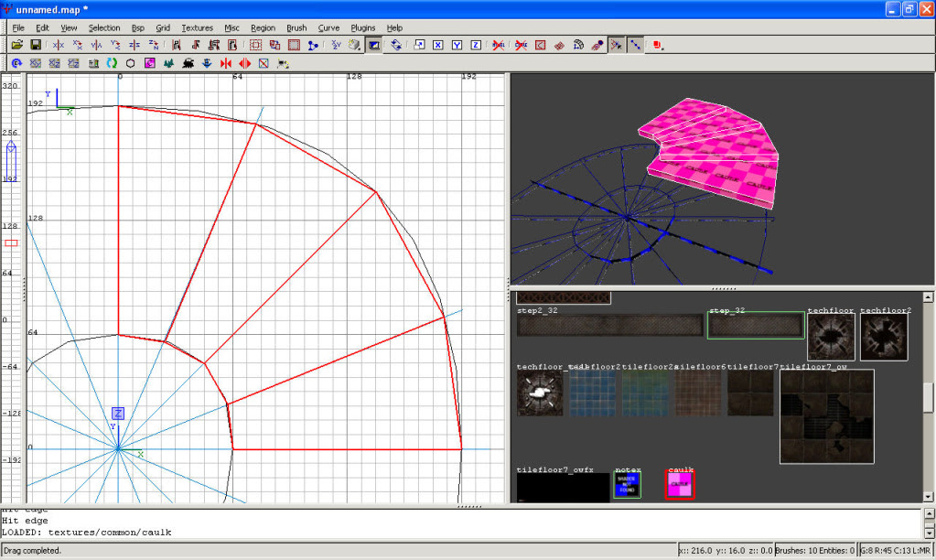Click the Open map folder icon
This screenshot has height=560, width=936.
[16, 45]
